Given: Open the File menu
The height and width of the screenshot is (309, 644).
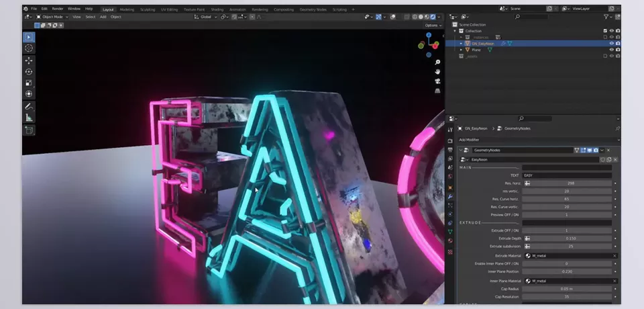Looking at the screenshot, I should (x=34, y=9).
